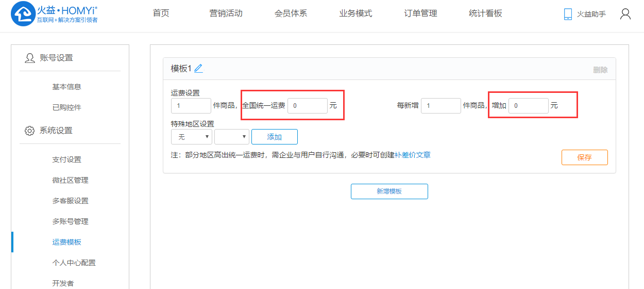Image resolution: width=644 pixels, height=289 pixels.
Task: Click the 火益助手 phone icon
Action: pos(568,14)
